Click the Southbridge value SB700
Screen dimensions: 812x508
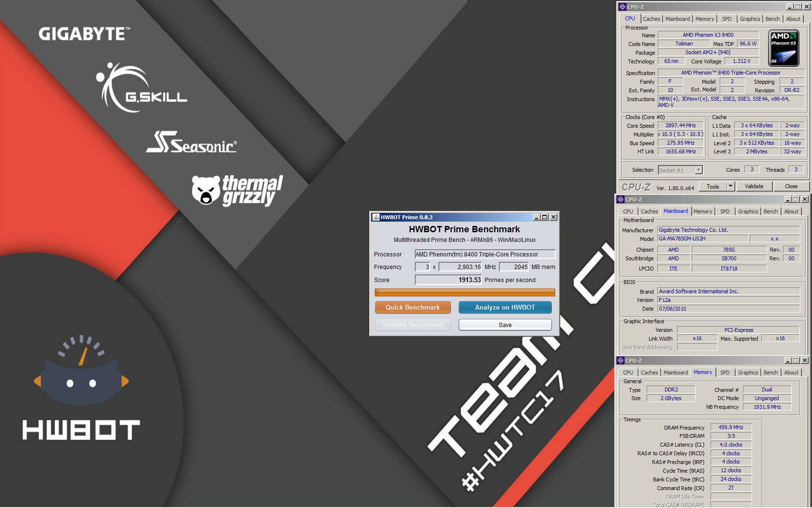[x=729, y=258]
